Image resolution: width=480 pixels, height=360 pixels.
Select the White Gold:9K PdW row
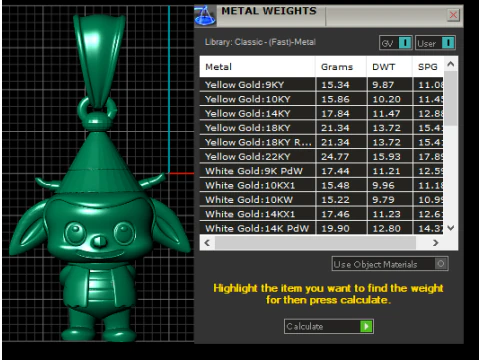[321, 171]
